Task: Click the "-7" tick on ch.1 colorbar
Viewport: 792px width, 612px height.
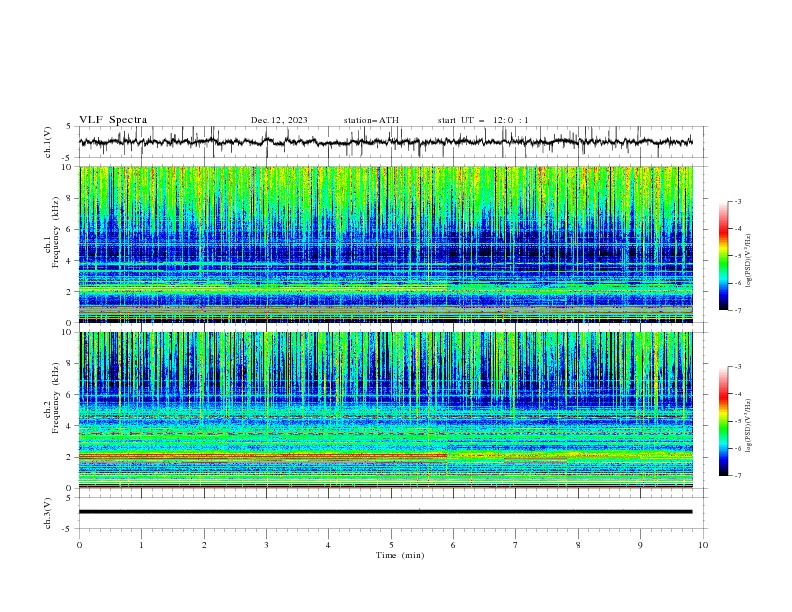Action: [x=738, y=310]
